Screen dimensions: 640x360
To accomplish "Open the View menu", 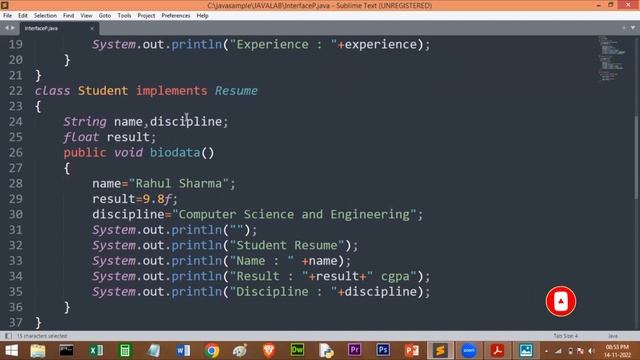I will (86, 16).
